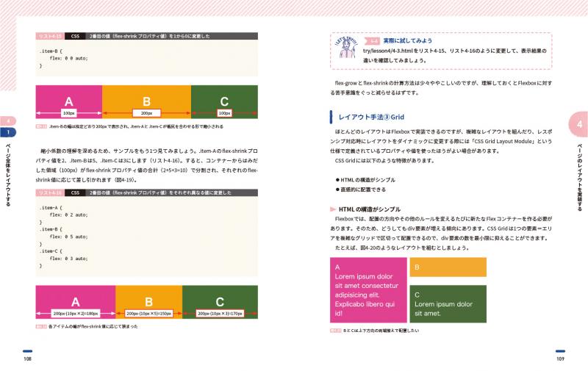Click the code line 'flex: 0 0 auto;'
The width and height of the screenshot is (588, 371).
pos(68,58)
